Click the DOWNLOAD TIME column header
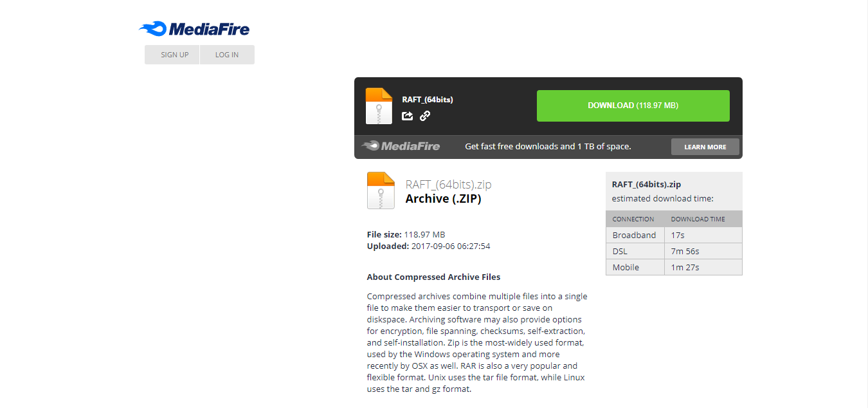 click(x=698, y=219)
